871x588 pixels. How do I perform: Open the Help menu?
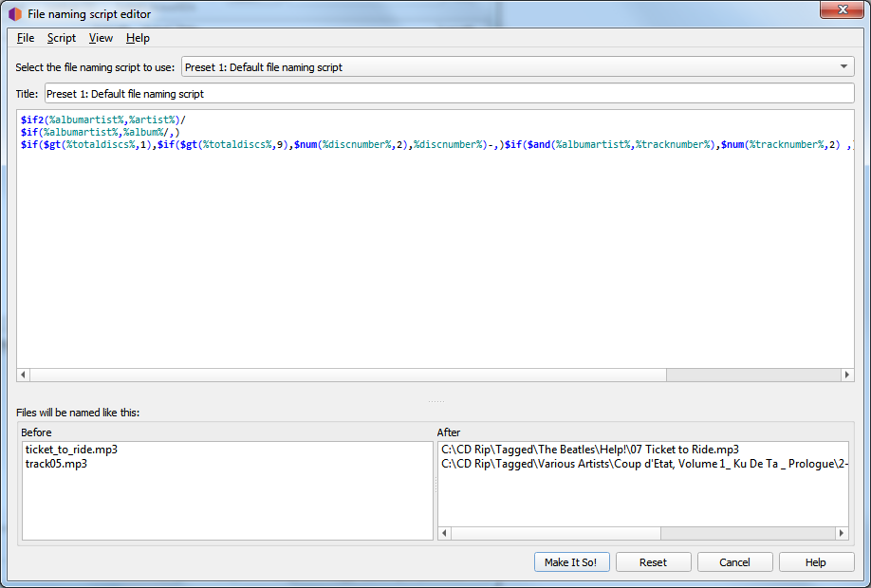[138, 38]
